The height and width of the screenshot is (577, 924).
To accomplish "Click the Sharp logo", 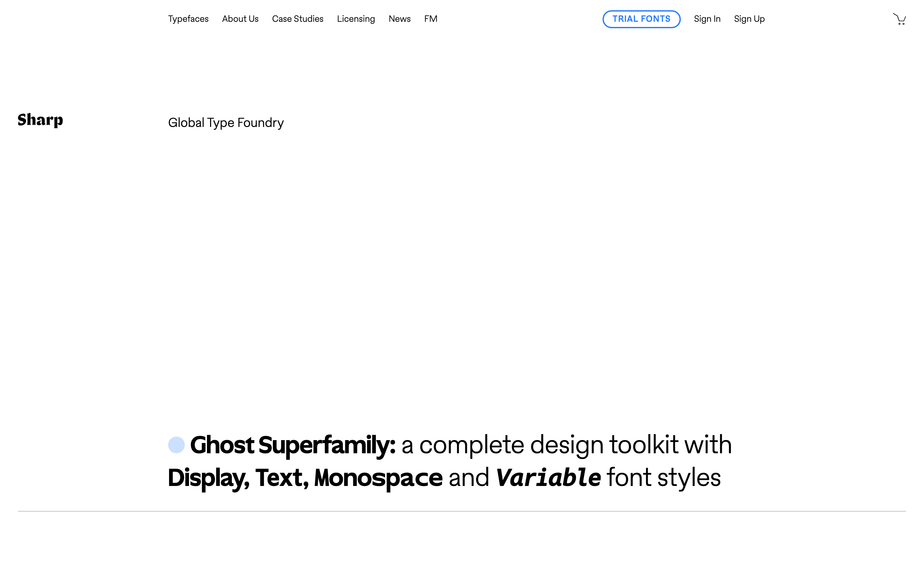I will 40,120.
